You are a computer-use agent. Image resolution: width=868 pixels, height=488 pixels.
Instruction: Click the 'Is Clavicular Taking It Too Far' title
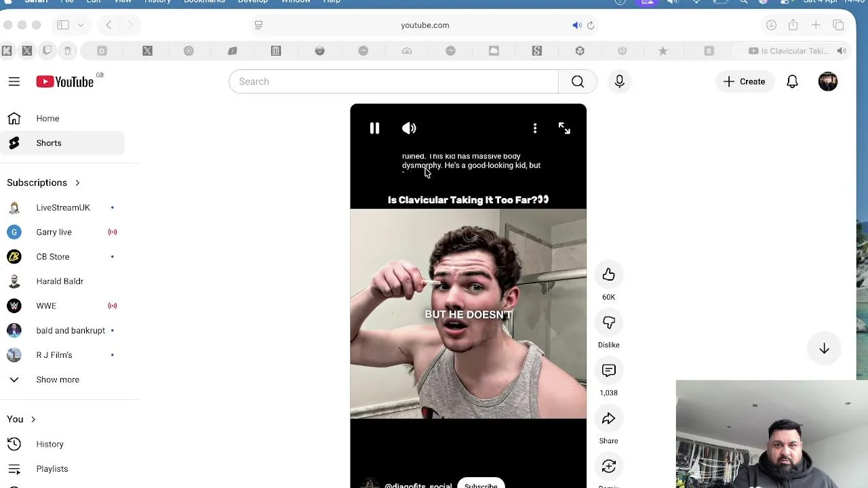[468, 200]
